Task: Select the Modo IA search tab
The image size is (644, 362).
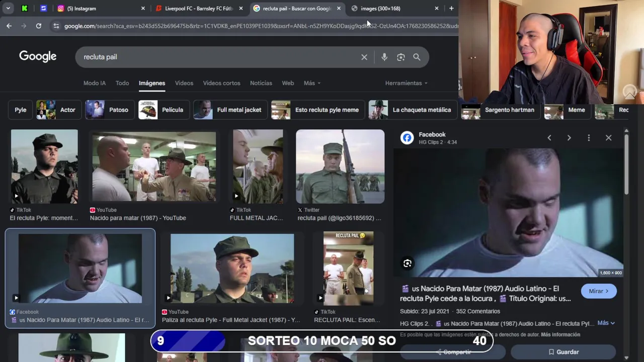Action: point(95,83)
